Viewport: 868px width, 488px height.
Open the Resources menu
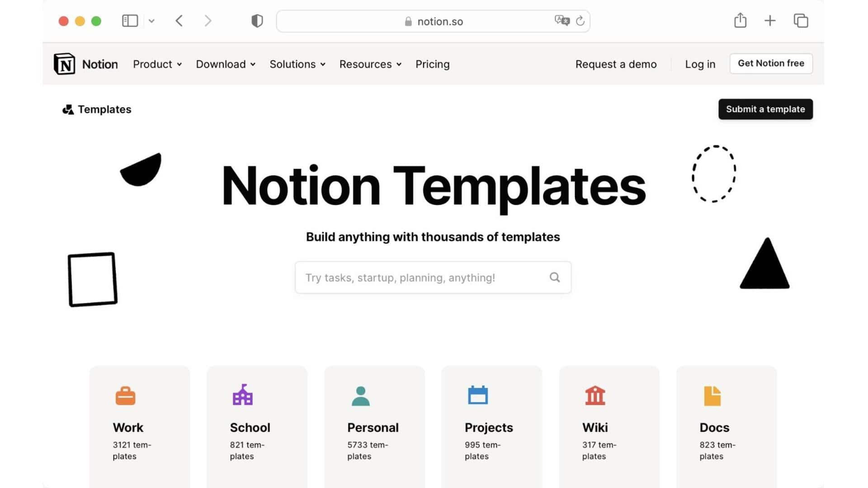pos(370,64)
